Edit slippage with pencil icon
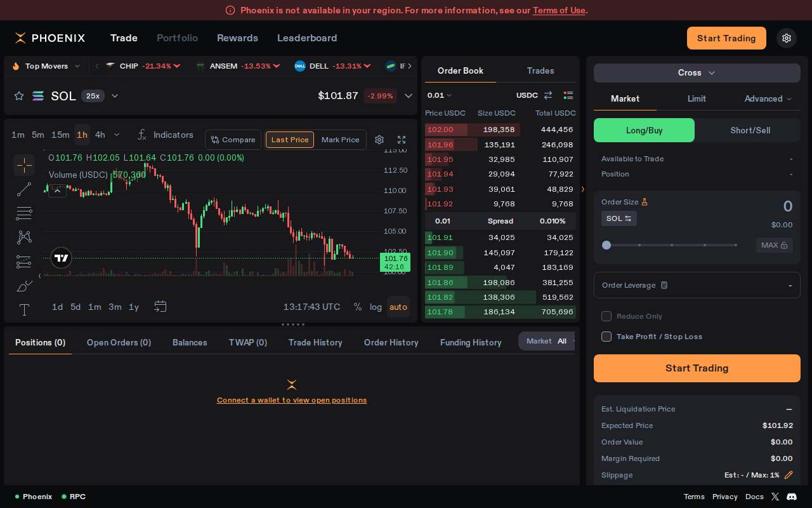Screen dimensions: 812x508 click(789, 475)
